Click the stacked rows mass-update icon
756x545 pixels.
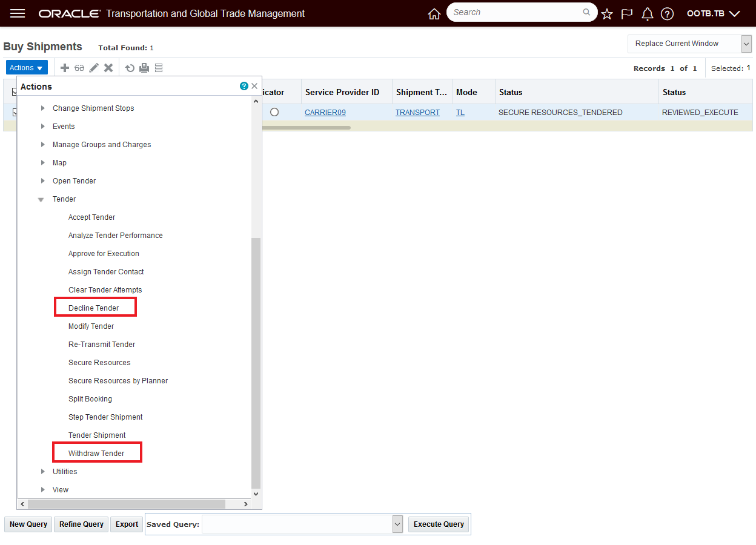click(159, 68)
